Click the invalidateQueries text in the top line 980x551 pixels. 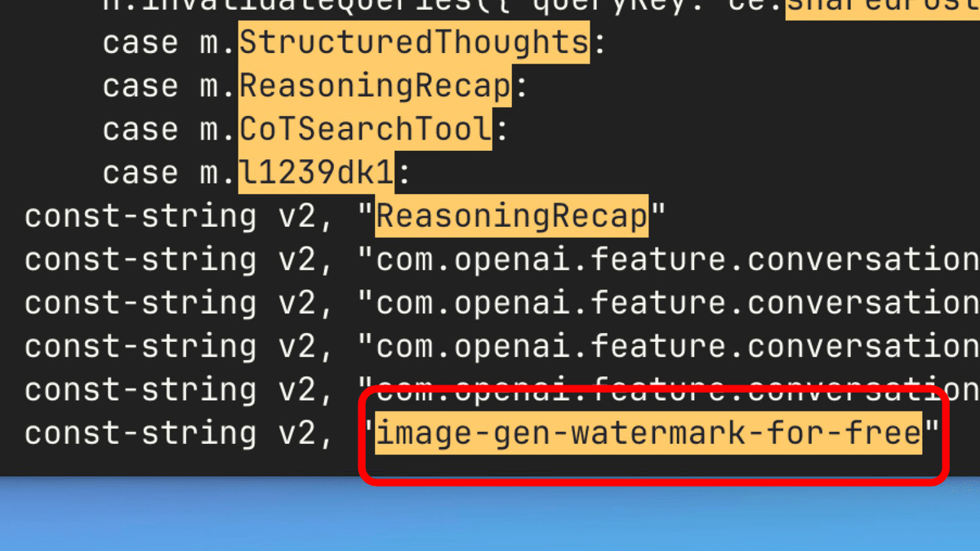point(268,7)
